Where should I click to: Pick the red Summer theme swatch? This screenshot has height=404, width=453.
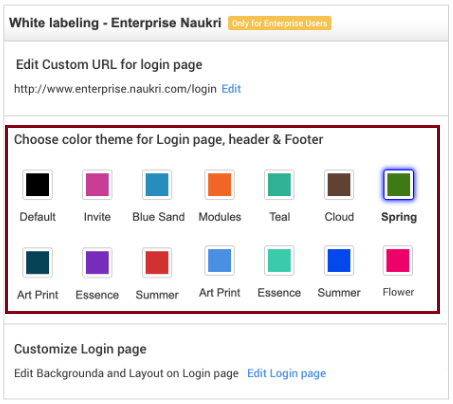point(157,262)
